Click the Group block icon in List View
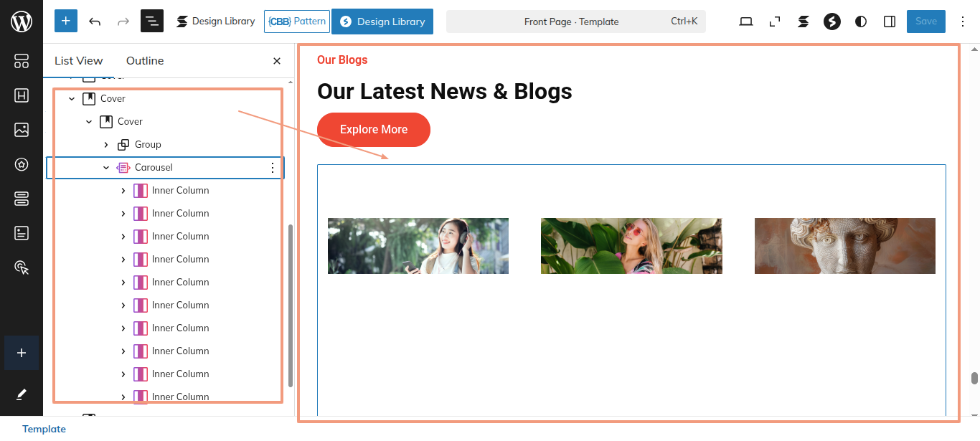Screen dimensions: 980x441 (x=123, y=145)
